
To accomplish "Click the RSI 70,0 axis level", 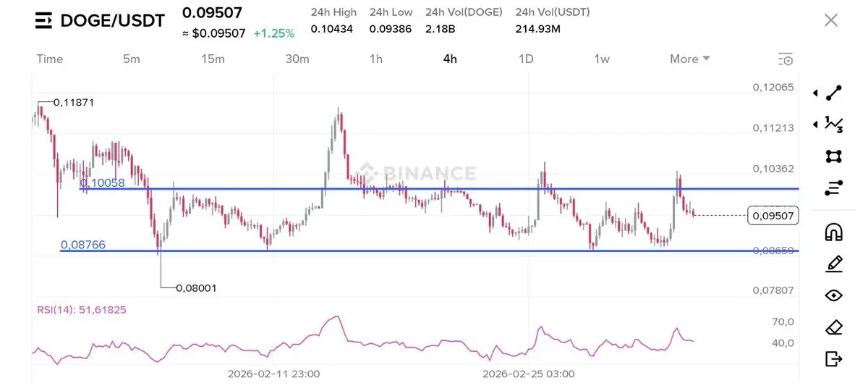I will pyautogui.click(x=783, y=321).
